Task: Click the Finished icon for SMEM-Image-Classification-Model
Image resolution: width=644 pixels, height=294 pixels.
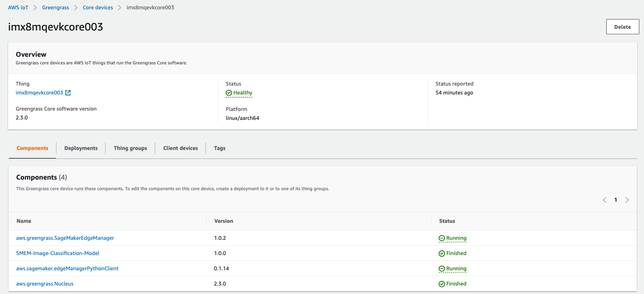Action: click(442, 253)
